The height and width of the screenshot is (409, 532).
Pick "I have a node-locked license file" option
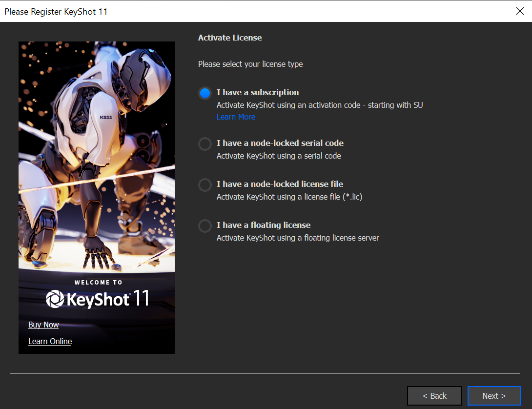pos(205,184)
